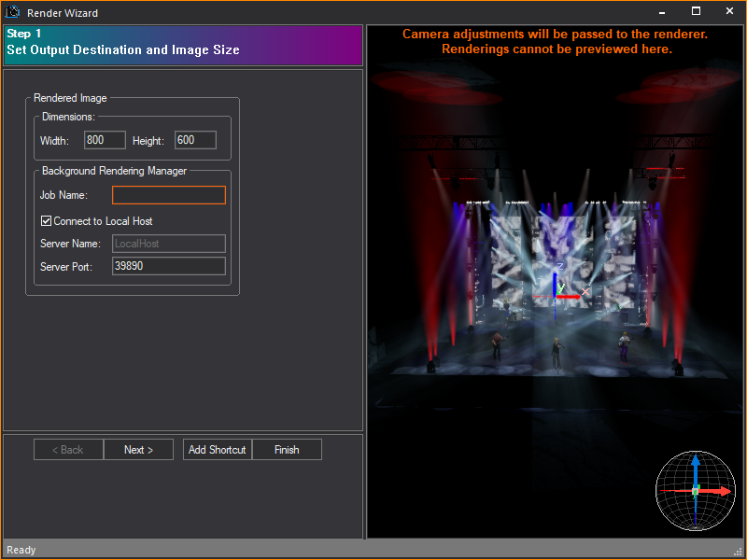Viewport: 747px width, 560px height.
Task: Click the grayed LocalHost server name field
Action: pyautogui.click(x=168, y=244)
